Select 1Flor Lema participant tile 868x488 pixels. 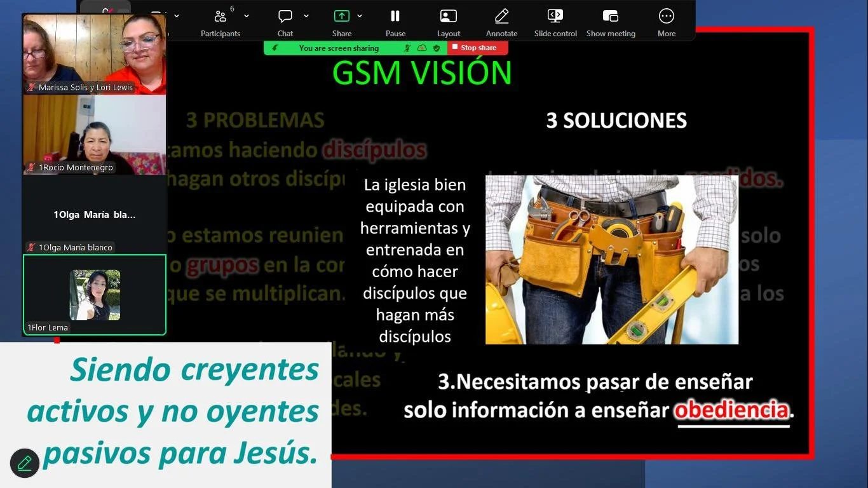click(x=95, y=295)
